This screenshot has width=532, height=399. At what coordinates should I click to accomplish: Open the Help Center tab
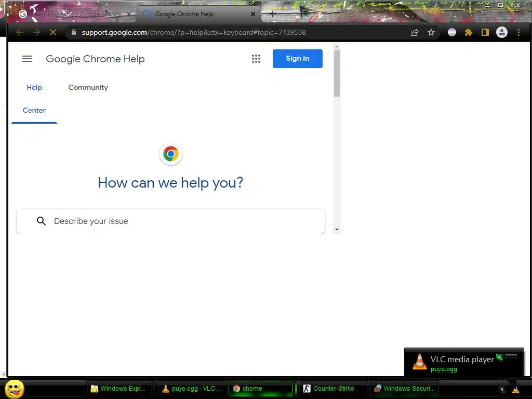[x=34, y=99]
